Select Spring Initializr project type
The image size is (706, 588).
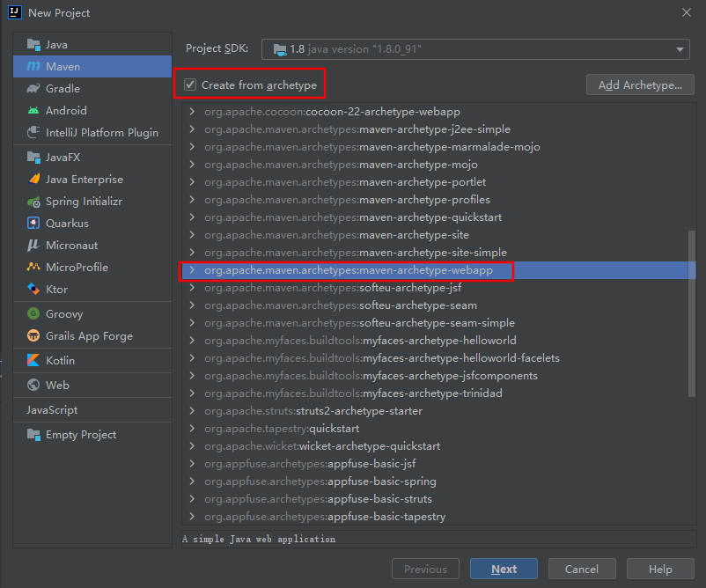[92, 202]
